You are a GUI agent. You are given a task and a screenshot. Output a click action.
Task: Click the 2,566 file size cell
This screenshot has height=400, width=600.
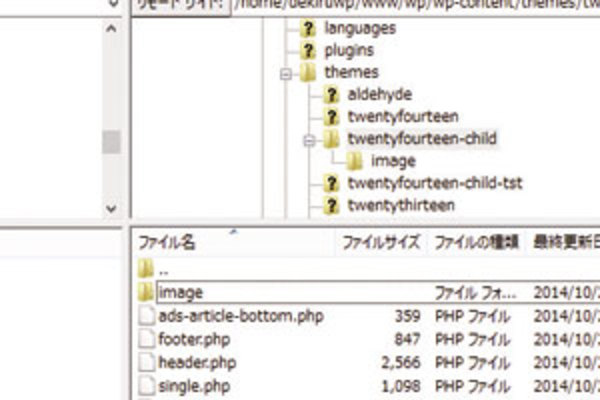coord(401,363)
